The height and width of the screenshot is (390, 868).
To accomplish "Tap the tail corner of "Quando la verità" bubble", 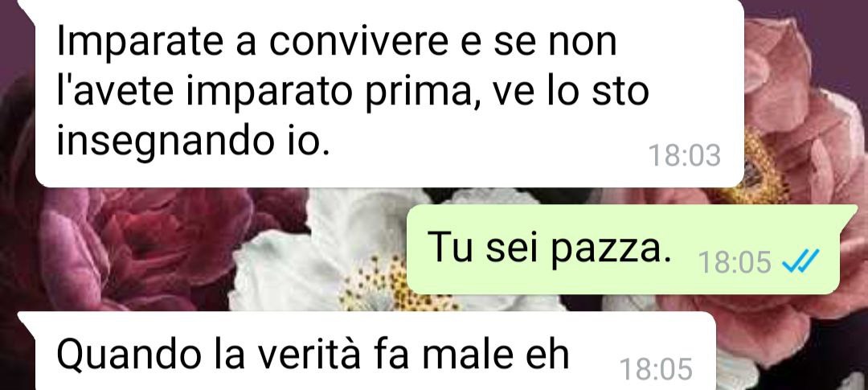I will point(27,318).
